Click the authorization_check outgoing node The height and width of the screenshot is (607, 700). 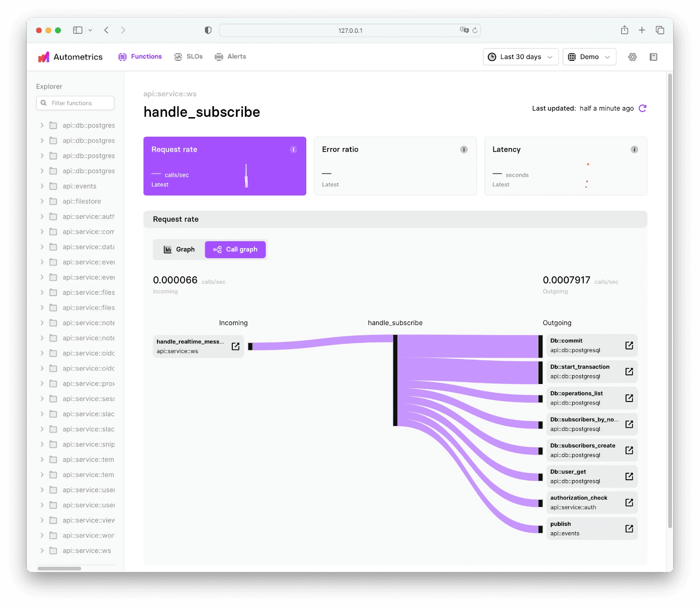(x=592, y=502)
